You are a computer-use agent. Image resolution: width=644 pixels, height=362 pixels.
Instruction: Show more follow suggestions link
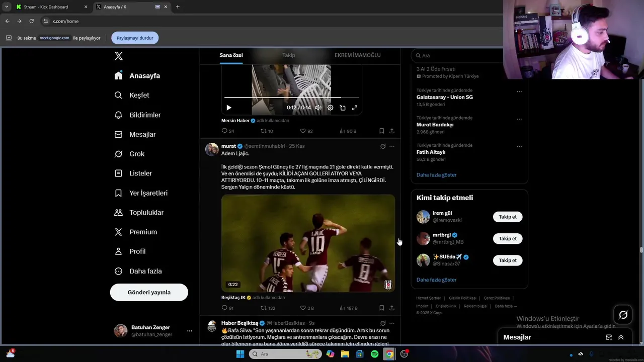436,280
